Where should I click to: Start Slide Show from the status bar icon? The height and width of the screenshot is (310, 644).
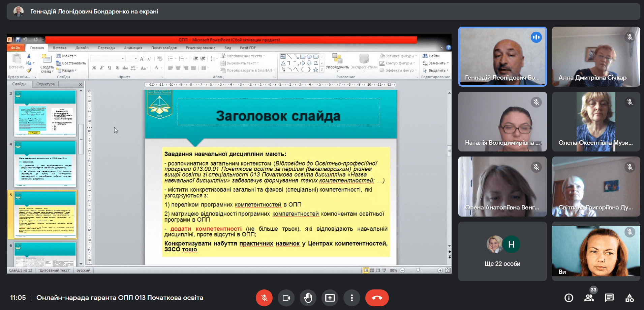[384, 270]
